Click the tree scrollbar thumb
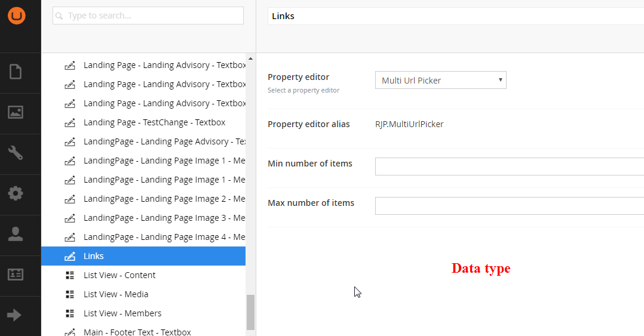The height and width of the screenshot is (336, 644). (250, 312)
